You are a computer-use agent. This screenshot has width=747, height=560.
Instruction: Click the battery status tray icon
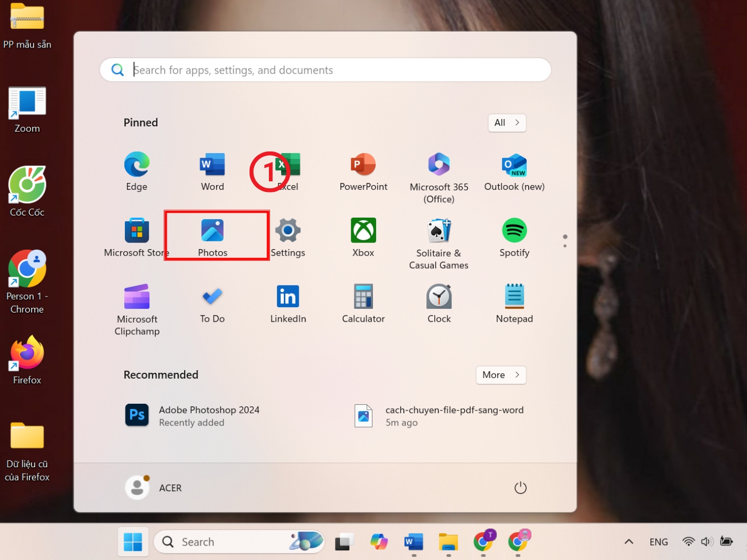[x=726, y=541]
